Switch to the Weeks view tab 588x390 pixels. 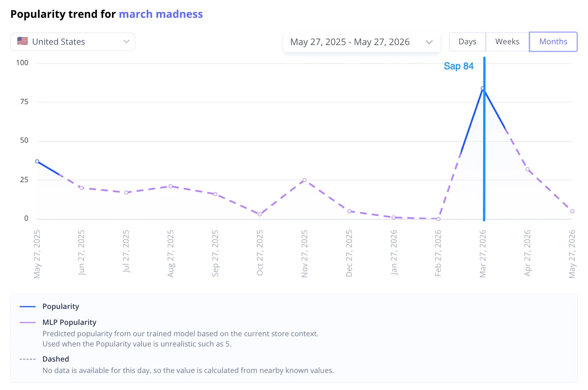tap(507, 42)
